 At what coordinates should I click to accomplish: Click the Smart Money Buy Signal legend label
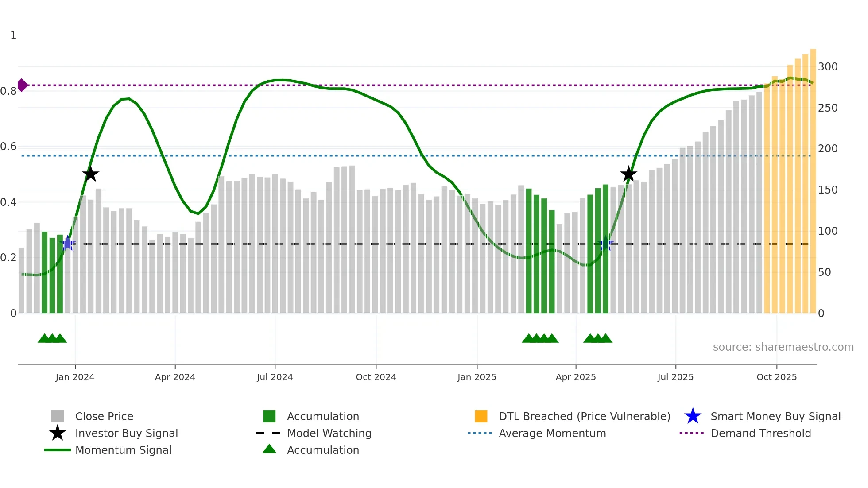775,416
